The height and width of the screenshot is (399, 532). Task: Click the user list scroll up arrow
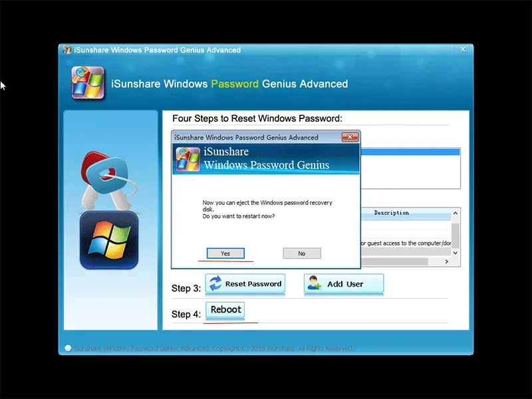coord(456,213)
